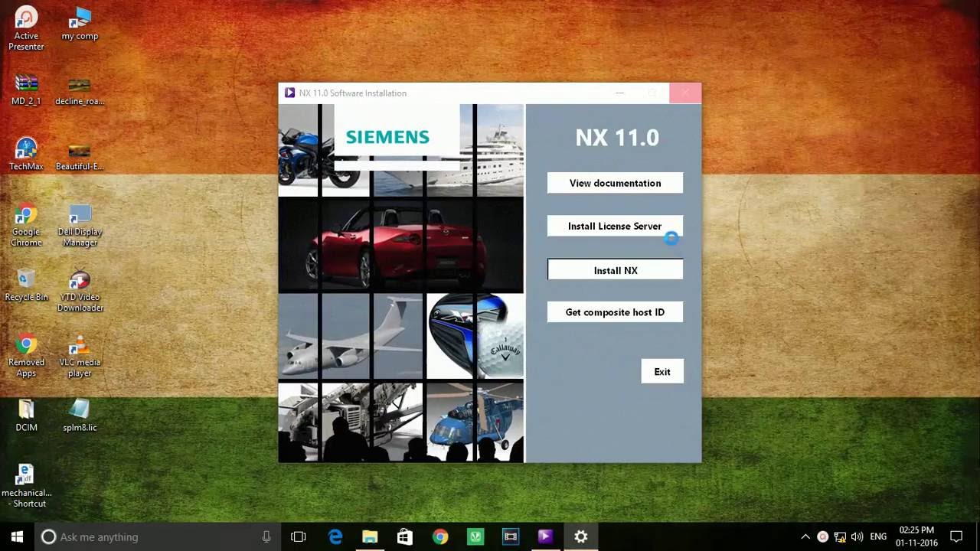Switch to NX installer taskbar icon

pos(545,536)
